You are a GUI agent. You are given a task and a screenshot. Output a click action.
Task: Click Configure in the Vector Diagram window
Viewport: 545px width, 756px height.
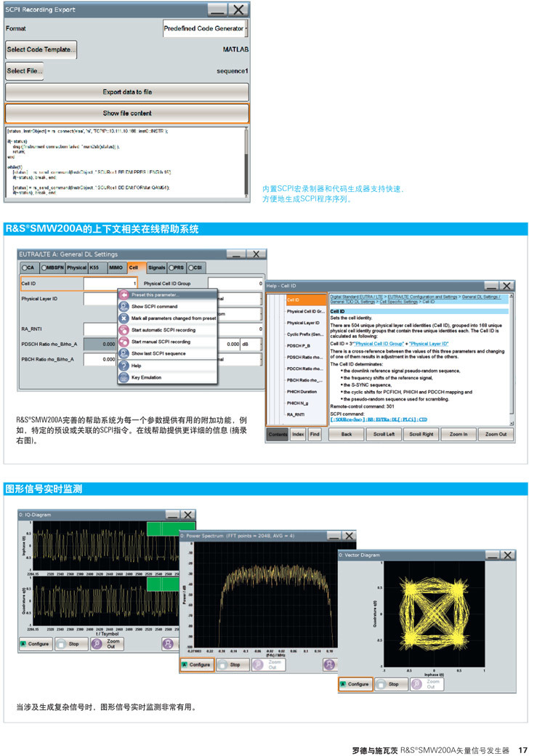(x=355, y=684)
